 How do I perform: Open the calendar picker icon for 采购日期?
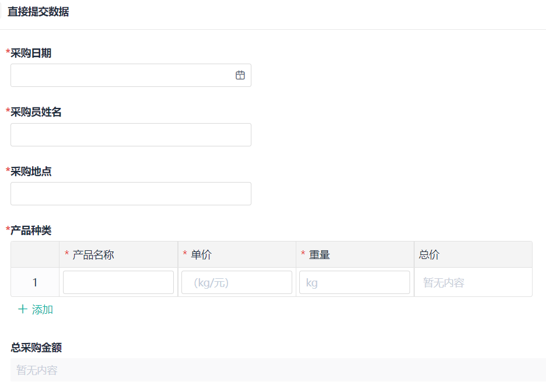[x=240, y=75]
